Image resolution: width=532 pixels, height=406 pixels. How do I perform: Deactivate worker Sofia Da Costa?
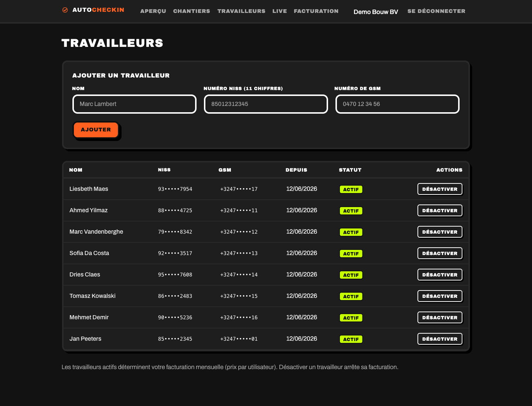point(440,253)
